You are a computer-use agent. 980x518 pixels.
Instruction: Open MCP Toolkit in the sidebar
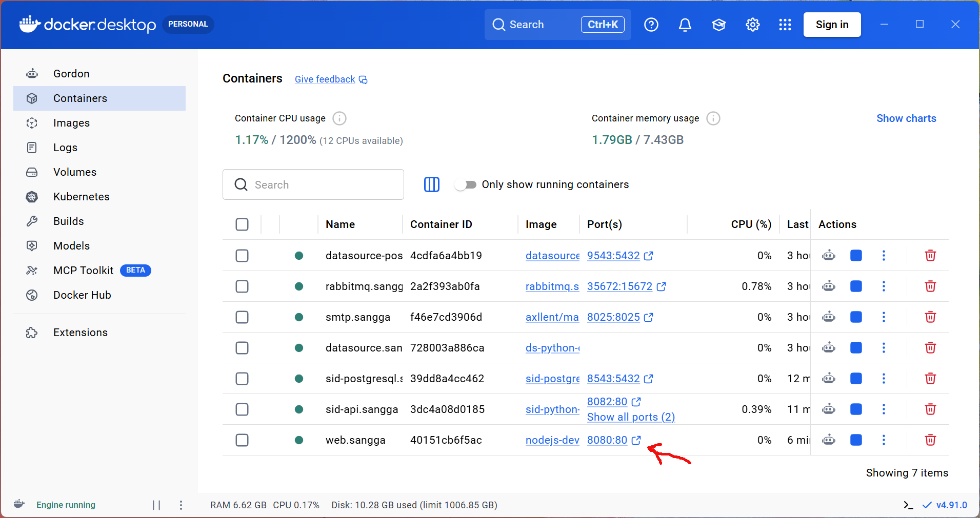pos(99,271)
